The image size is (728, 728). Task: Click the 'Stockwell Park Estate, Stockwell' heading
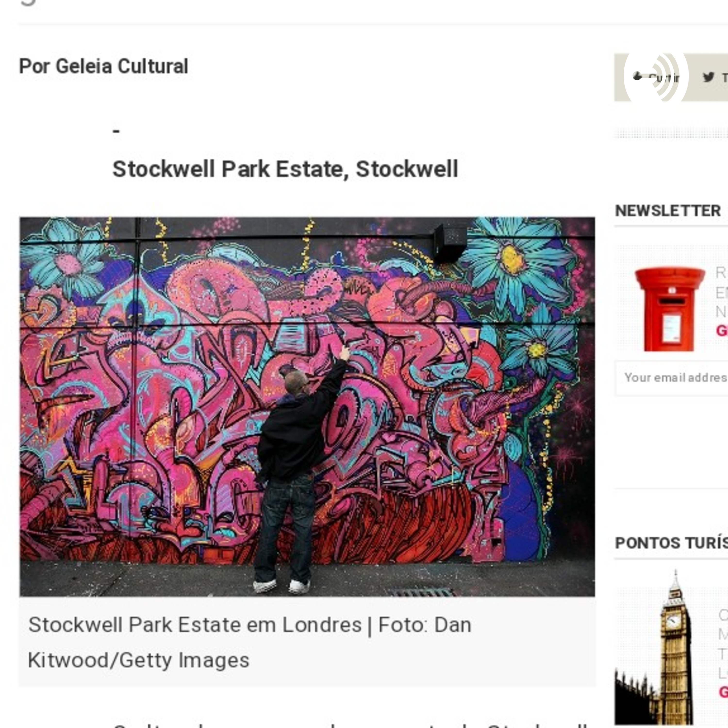285,169
